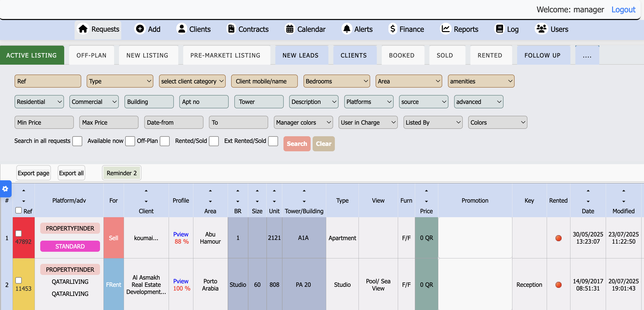The image size is (644, 310).
Task: Open the Users group icon
Action: 542,29
